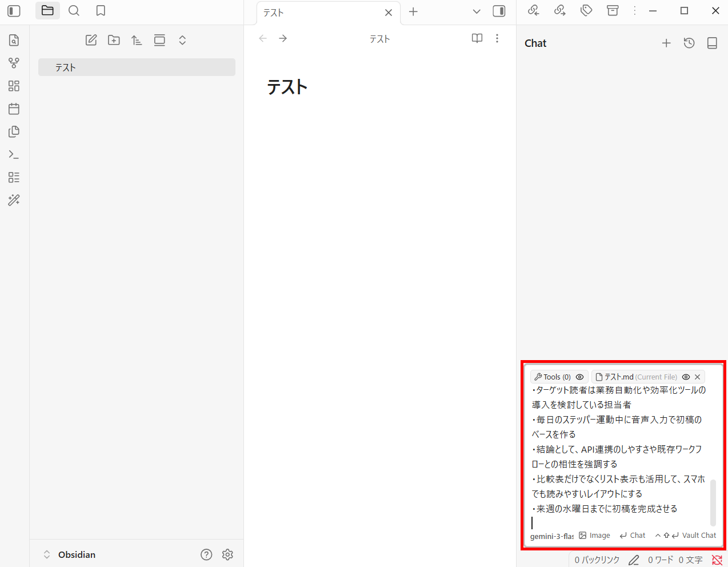728x567 pixels.
Task: Collapse the left sidebar with the toggle icon
Action: click(x=14, y=11)
